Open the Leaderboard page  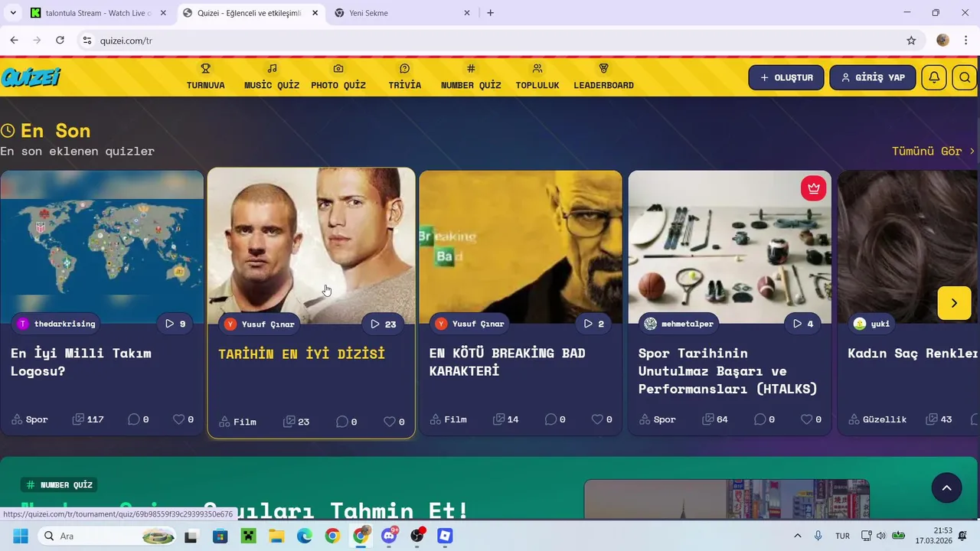pyautogui.click(x=603, y=77)
